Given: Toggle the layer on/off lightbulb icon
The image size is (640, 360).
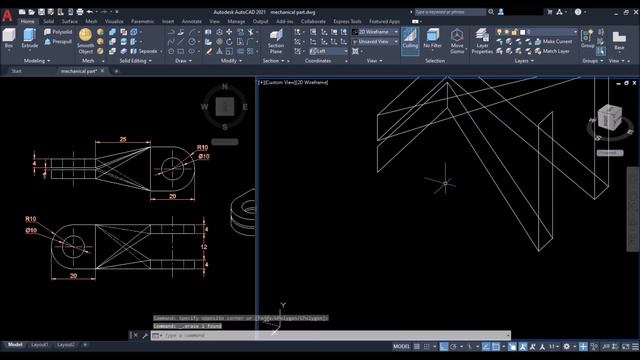Looking at the screenshot, I should [499, 32].
